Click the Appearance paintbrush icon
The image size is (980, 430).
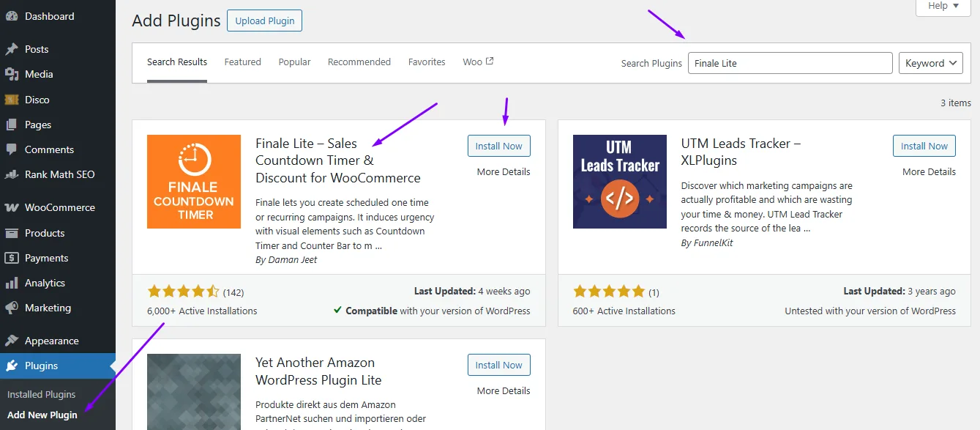coord(12,341)
